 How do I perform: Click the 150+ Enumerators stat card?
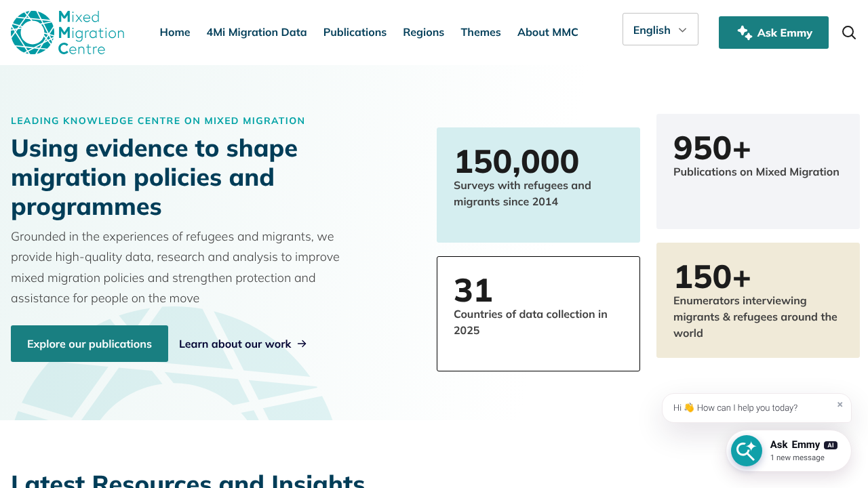tap(758, 300)
